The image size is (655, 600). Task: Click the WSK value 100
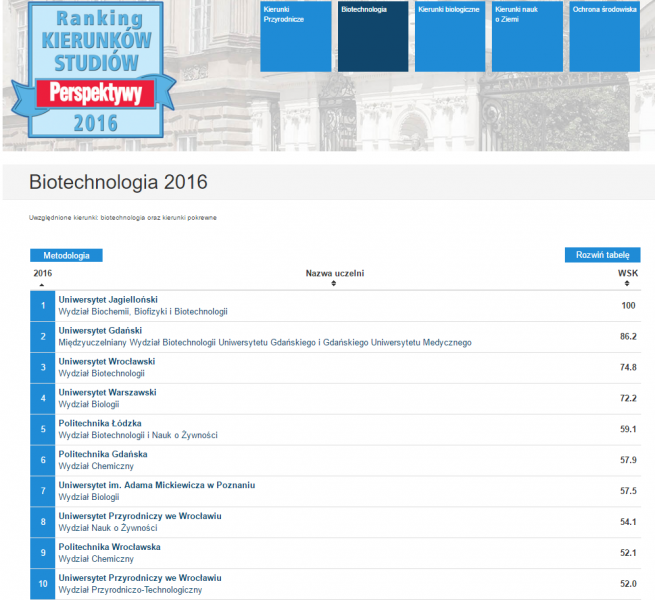click(628, 305)
